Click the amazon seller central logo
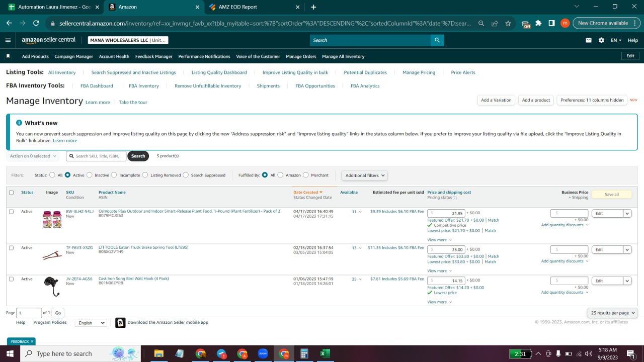Screen dimensions: 644x362 coord(49,40)
